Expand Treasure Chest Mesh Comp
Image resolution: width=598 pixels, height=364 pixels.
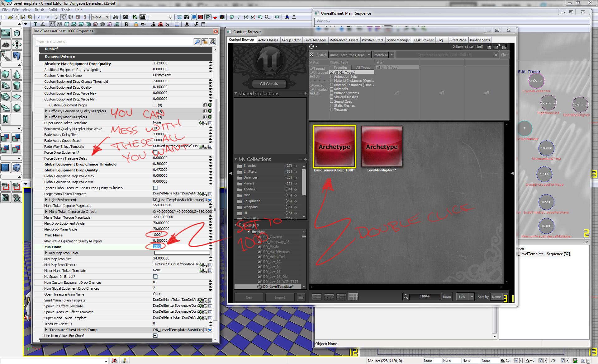coord(46,330)
